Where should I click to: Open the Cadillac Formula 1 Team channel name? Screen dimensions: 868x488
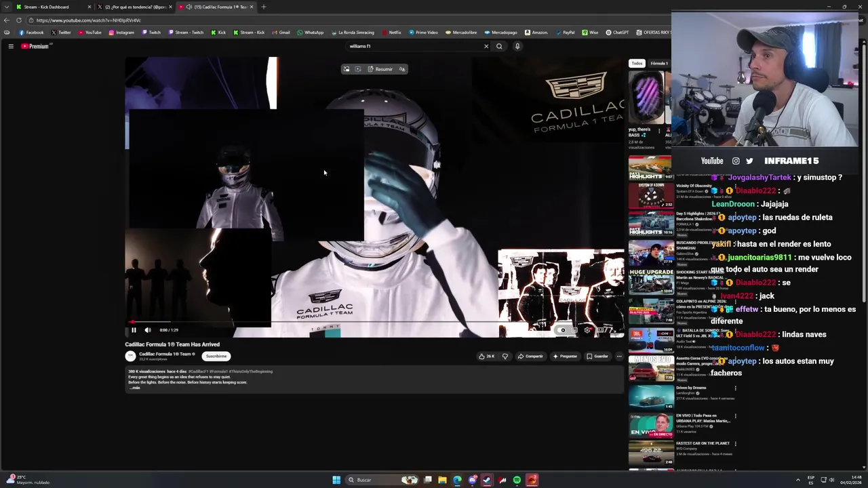pos(165,354)
